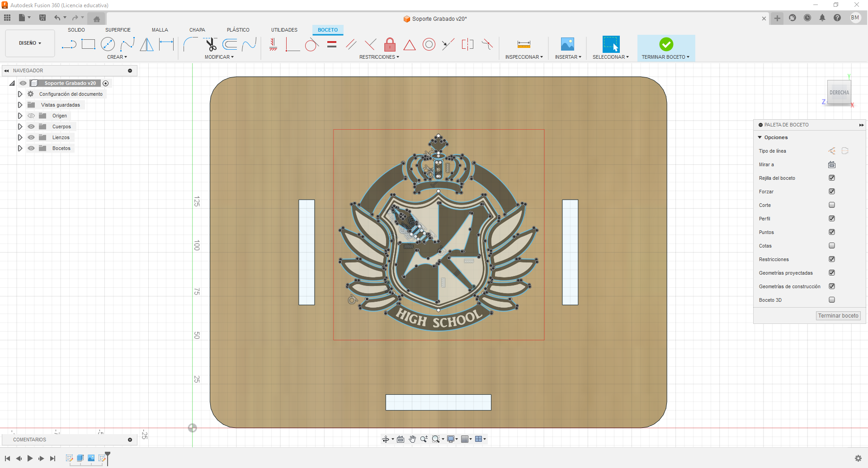Viewport: 868px width, 468px height.
Task: Switch to the UTILIDADES tab
Action: pos(284,30)
